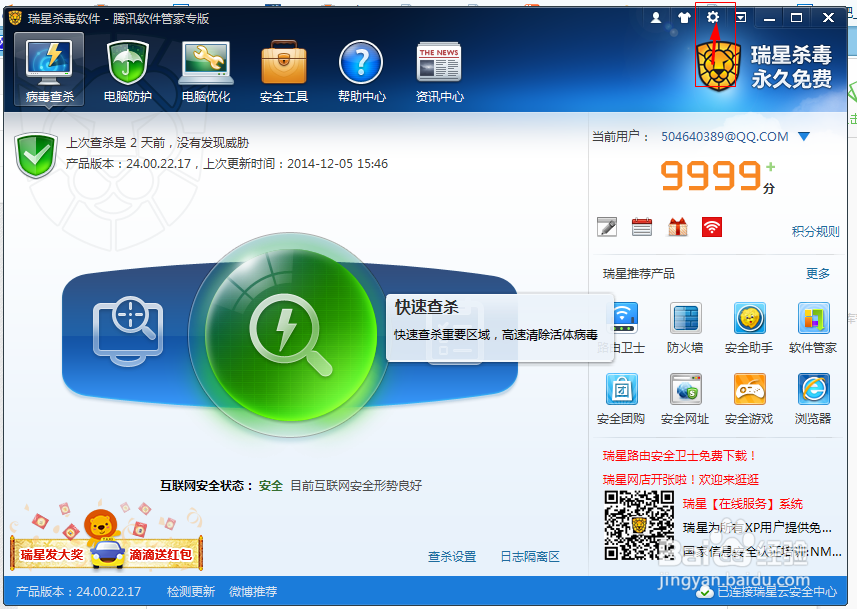Click the pencil edit icon under the score
Image resolution: width=857 pixels, height=609 pixels.
pos(607,227)
